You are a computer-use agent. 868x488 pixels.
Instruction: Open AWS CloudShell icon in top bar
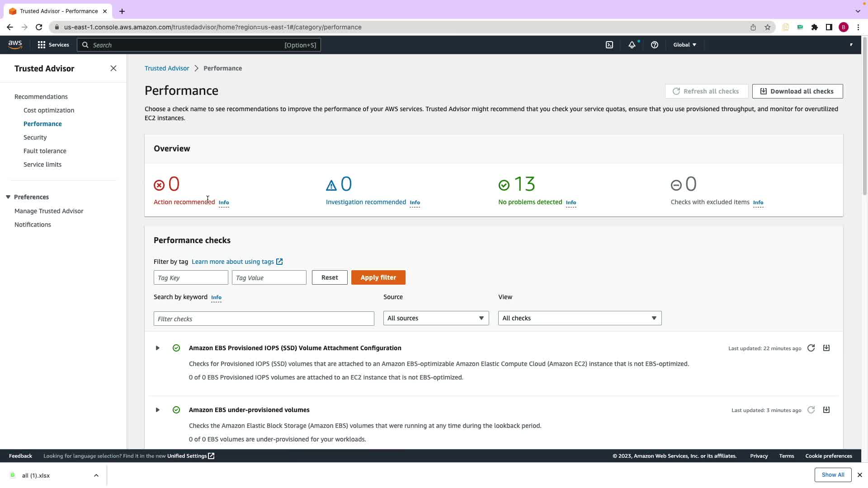tap(609, 45)
